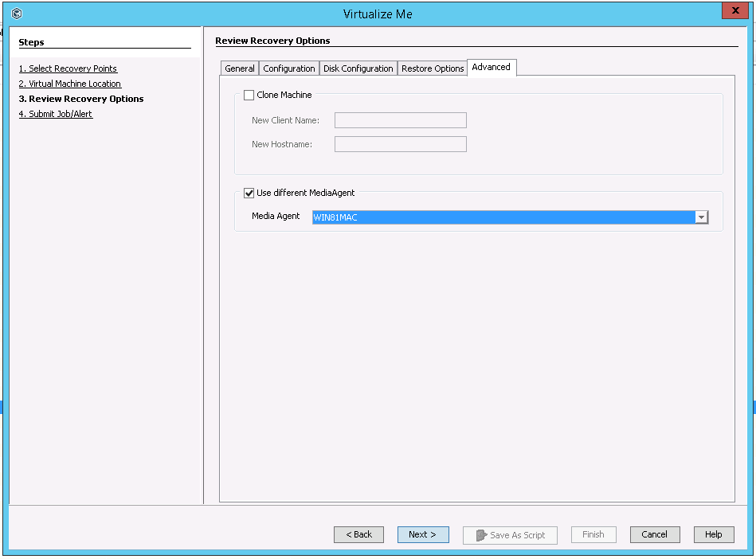Viewport: 756px width, 559px height.
Task: Select the Disk Configuration tab
Action: click(358, 68)
